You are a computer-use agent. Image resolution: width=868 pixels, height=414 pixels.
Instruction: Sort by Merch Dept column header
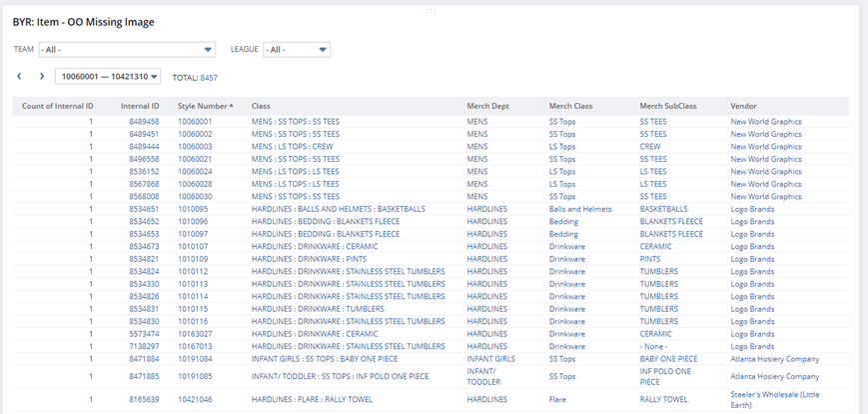click(x=487, y=106)
